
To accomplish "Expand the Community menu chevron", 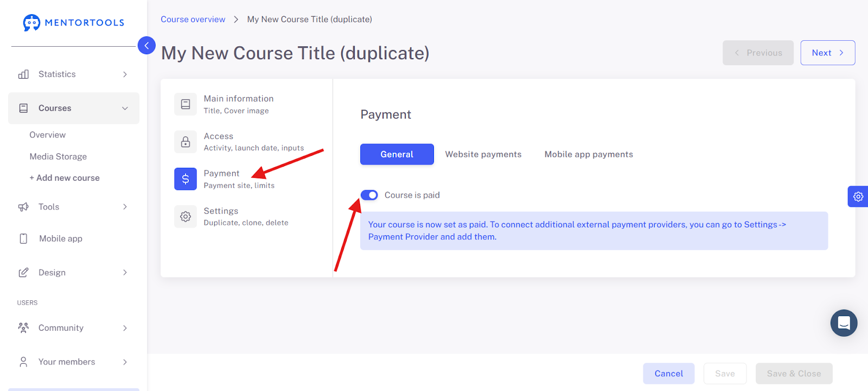I will [x=125, y=328].
